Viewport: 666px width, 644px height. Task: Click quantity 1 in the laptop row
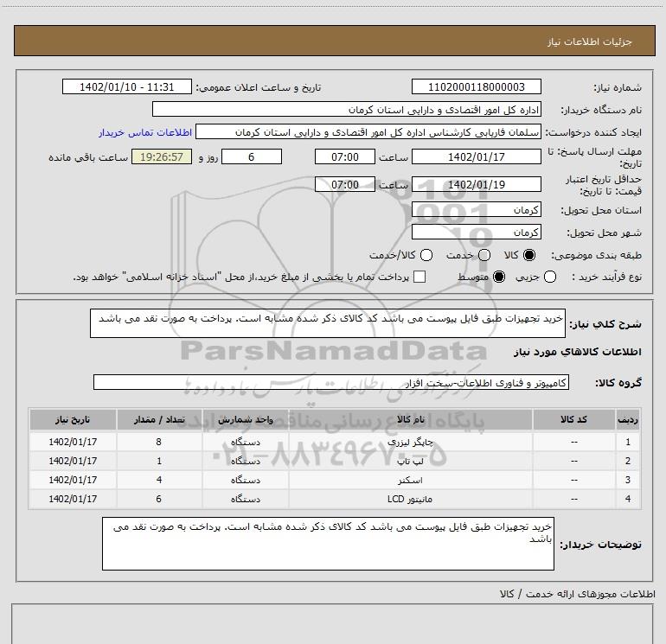tap(159, 461)
